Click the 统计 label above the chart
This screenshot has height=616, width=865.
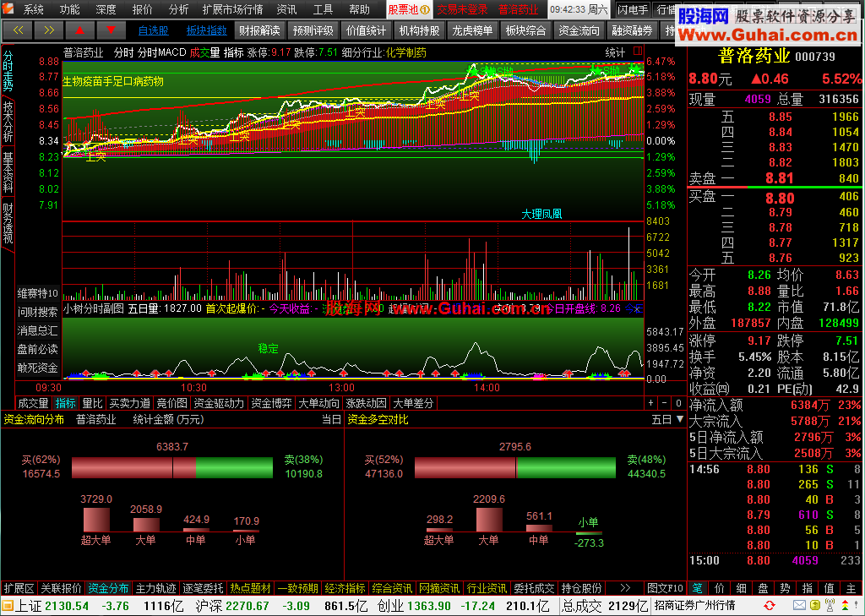tap(615, 52)
